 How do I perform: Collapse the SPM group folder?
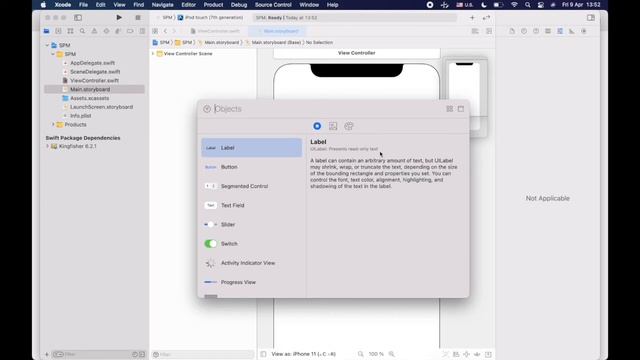53,54
